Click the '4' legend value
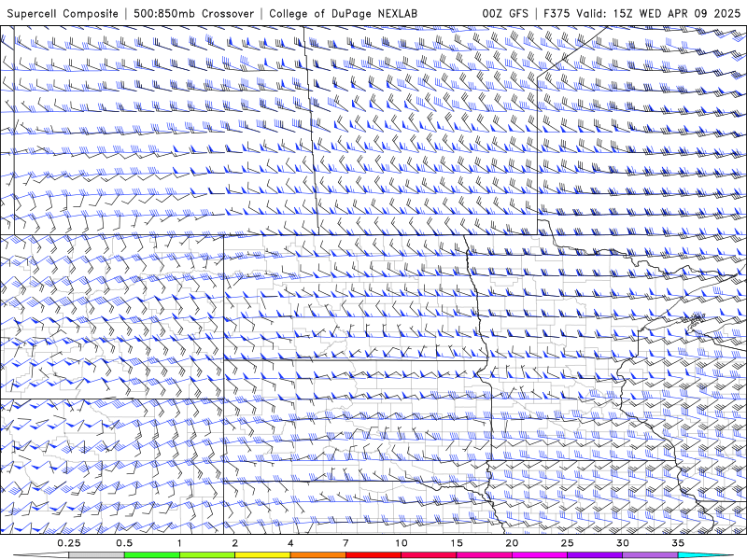Image resolution: width=747 pixels, height=560 pixels. (x=290, y=543)
